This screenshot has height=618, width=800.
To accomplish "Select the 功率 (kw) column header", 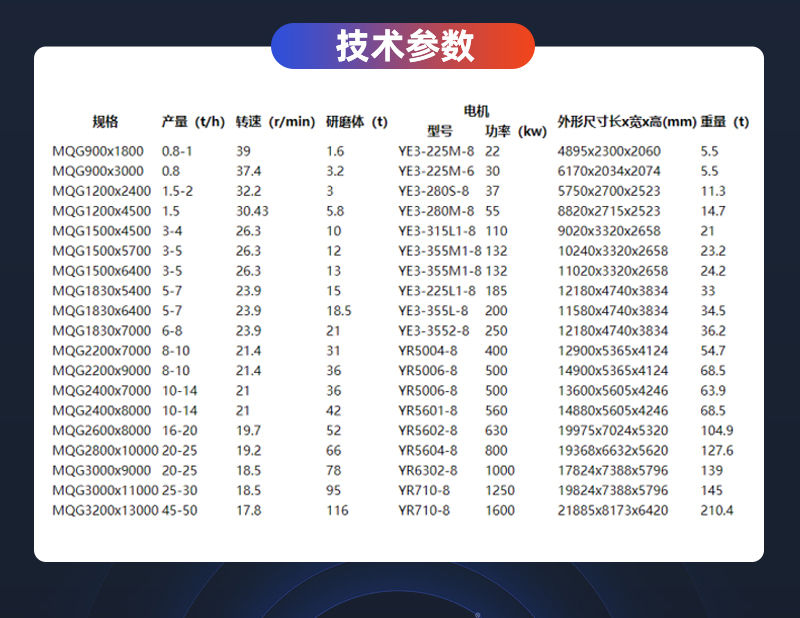I will point(516,131).
